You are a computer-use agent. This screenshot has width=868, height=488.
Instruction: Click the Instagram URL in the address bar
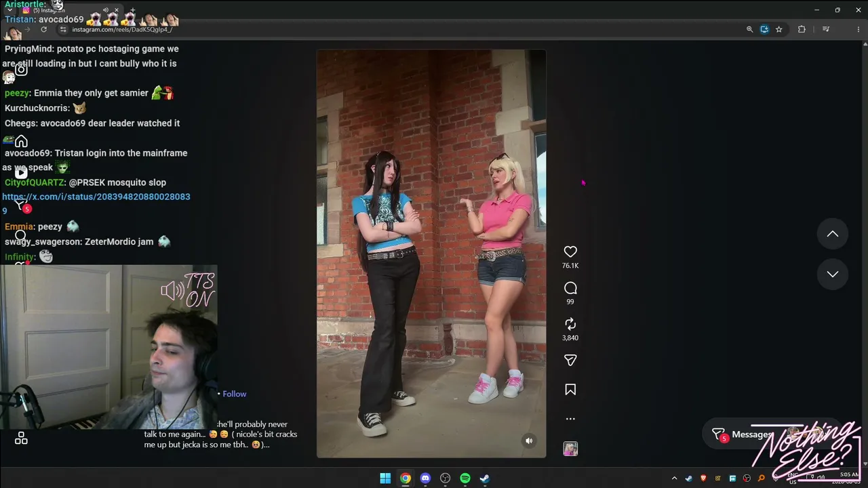pyautogui.click(x=122, y=30)
